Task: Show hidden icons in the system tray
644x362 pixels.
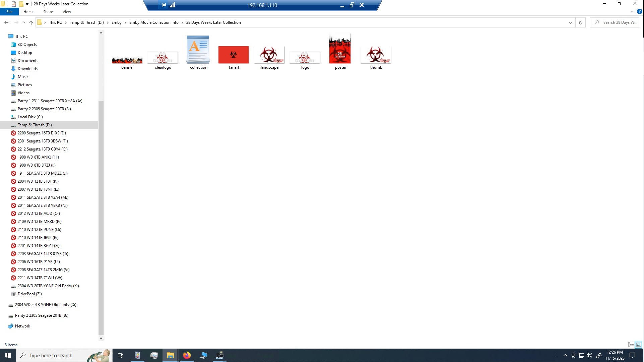Action: (565, 355)
